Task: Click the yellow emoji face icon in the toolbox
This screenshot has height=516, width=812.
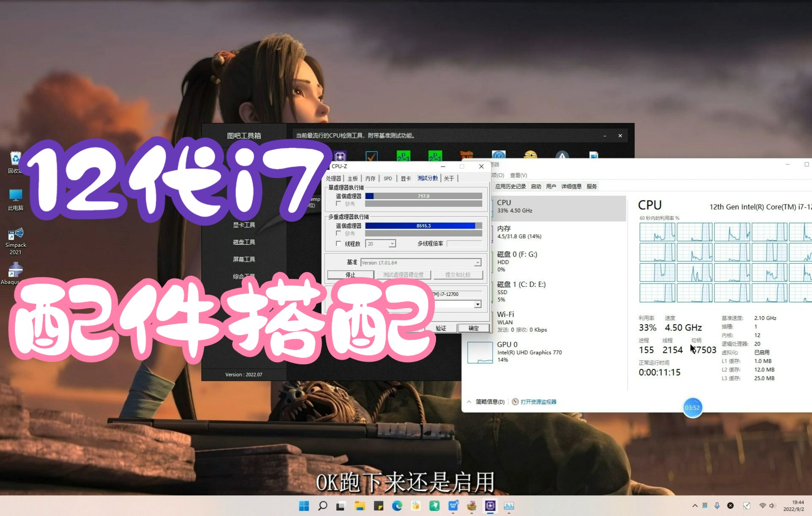Action: coord(530,155)
